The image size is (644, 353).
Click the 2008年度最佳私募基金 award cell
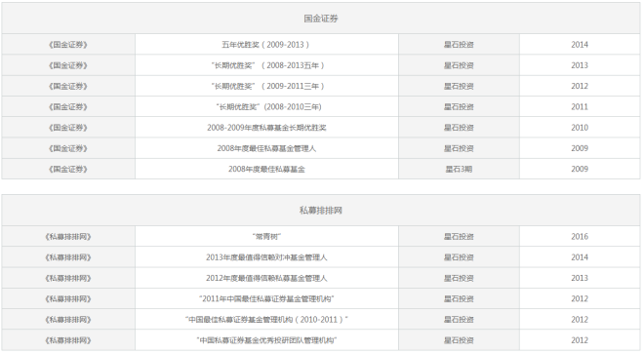266,169
